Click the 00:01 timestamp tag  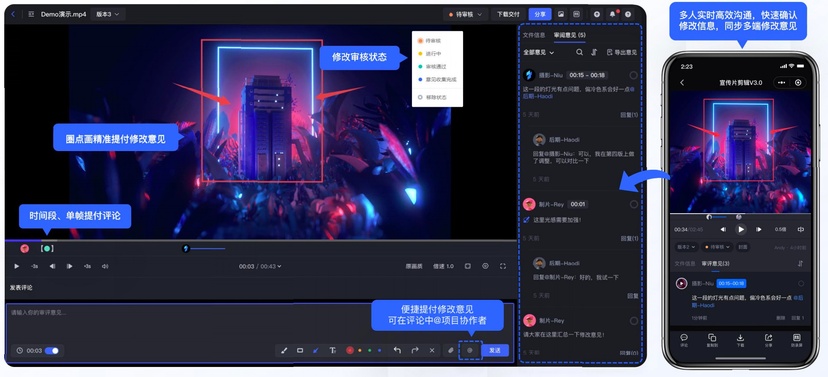pos(578,204)
